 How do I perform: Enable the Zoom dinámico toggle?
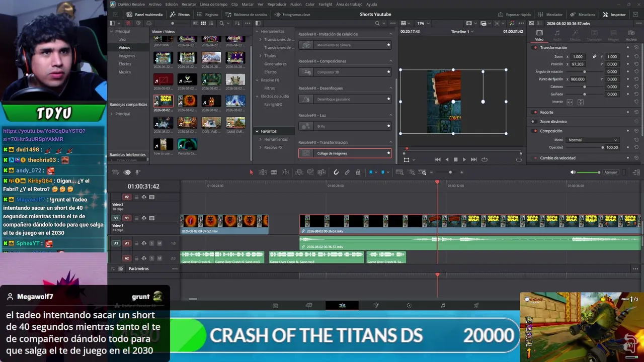(x=533, y=122)
